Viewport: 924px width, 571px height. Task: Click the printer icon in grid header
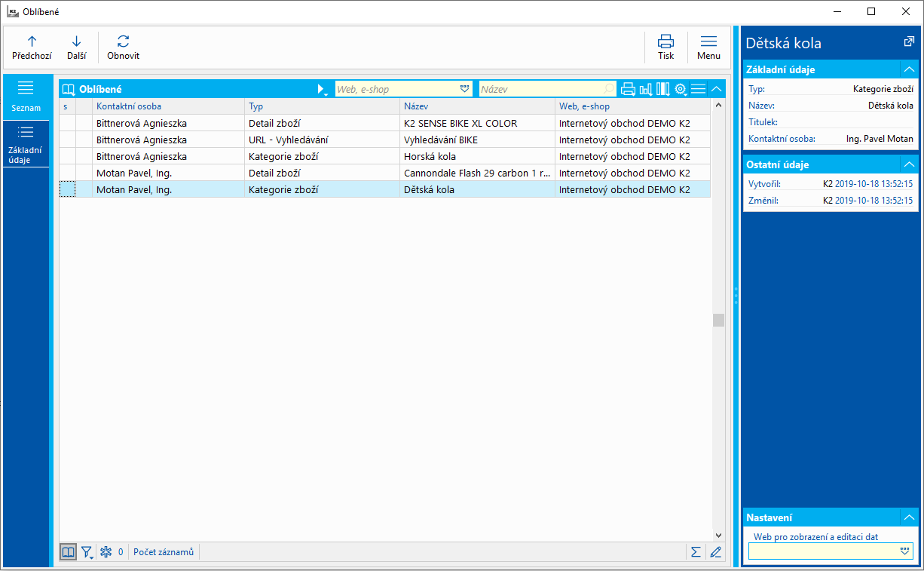click(x=628, y=89)
